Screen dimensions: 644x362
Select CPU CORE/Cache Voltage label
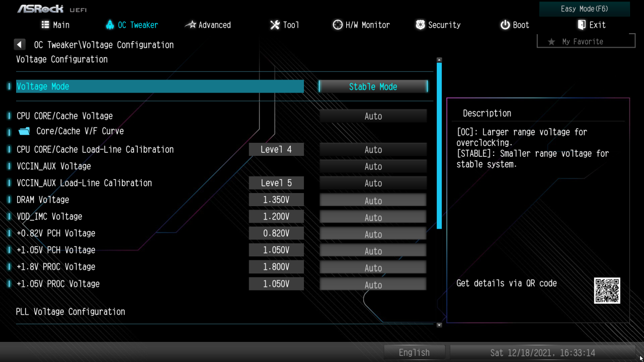click(x=64, y=116)
